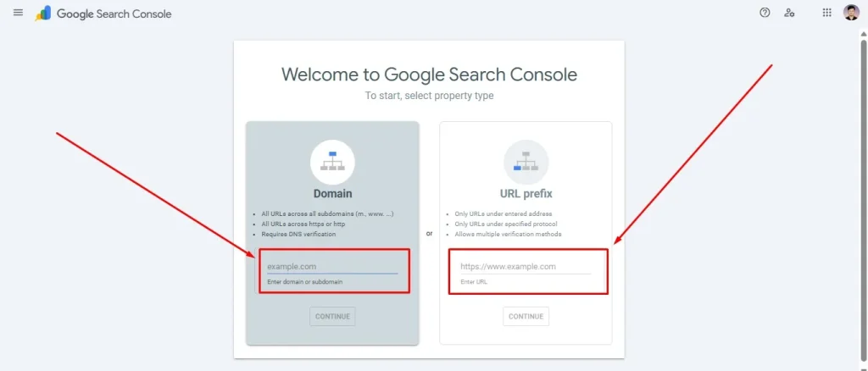Open the Google apps grid

[827, 13]
